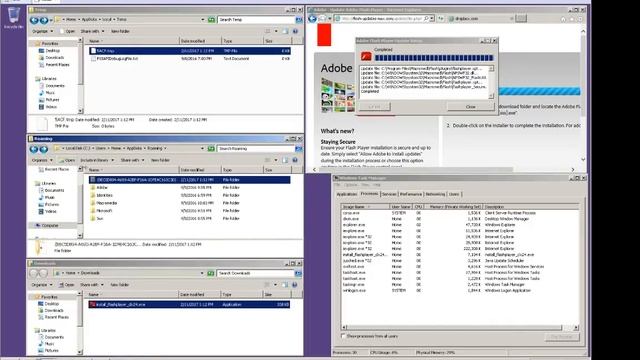Open the File menu in Task Manager
This screenshot has width=640, height=360.
[338, 185]
